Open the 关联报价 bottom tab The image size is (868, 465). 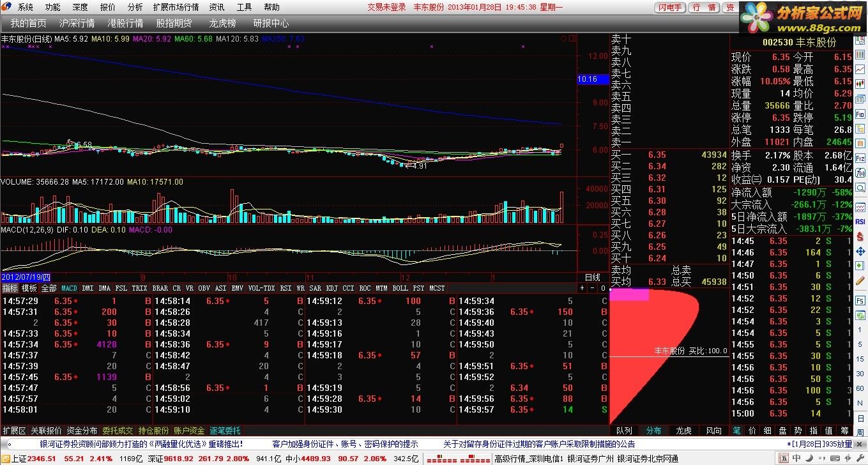click(x=47, y=430)
